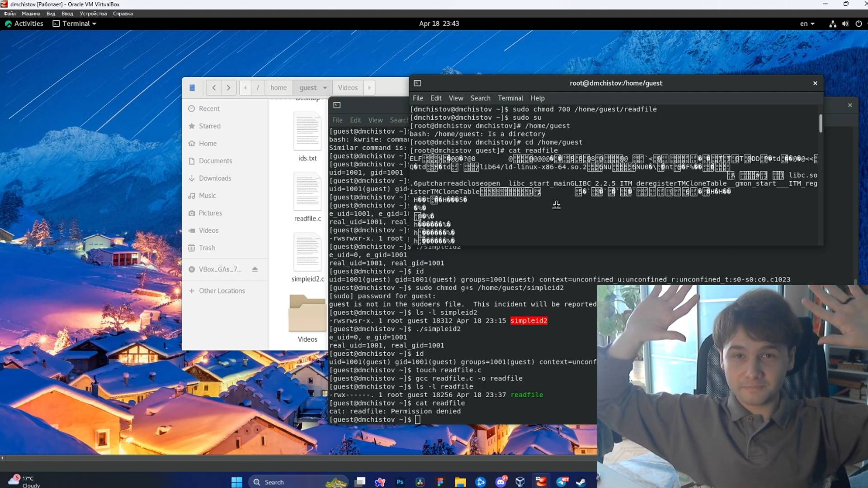The height and width of the screenshot is (488, 868).
Task: Select the ids.txt file
Action: click(307, 137)
